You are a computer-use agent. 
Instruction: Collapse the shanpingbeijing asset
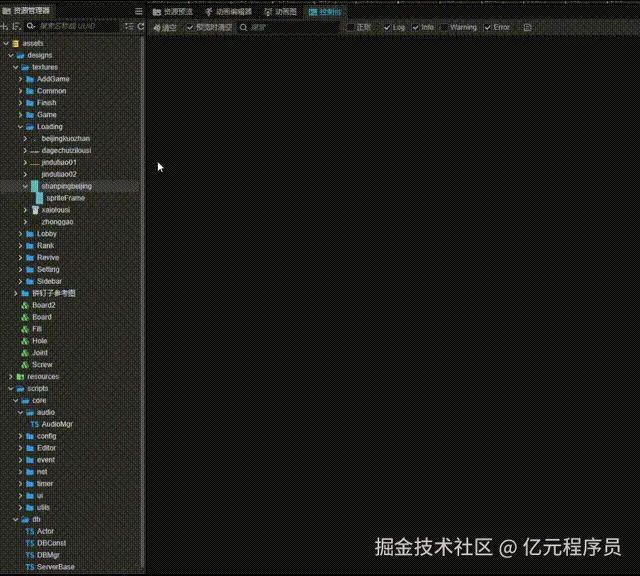click(25, 186)
